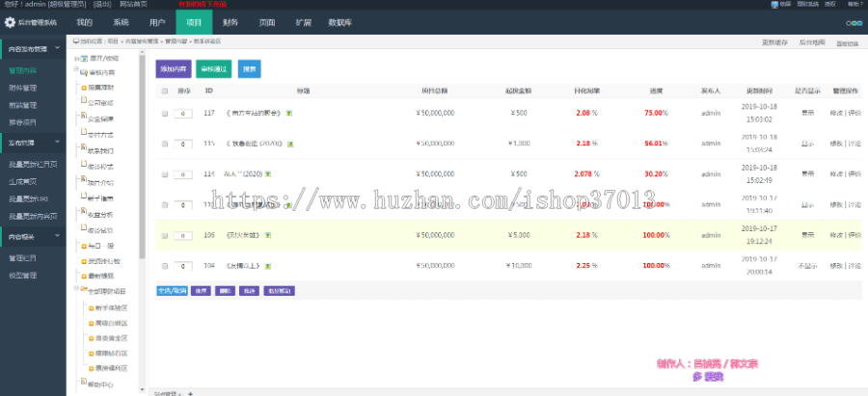Click 更新缓存 link at the top right
Image resolution: width=868 pixels, height=396 pixels.
coord(774,42)
